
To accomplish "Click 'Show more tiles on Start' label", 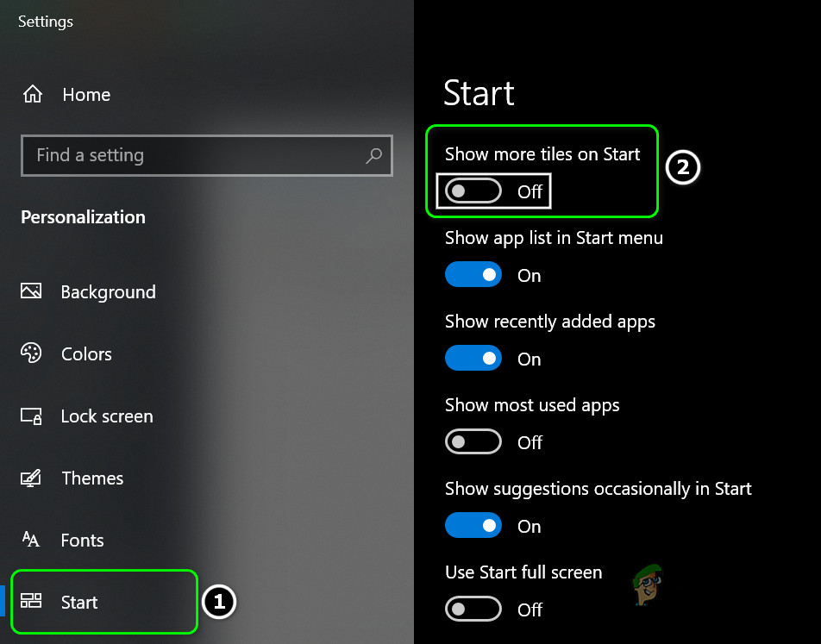I will (542, 154).
